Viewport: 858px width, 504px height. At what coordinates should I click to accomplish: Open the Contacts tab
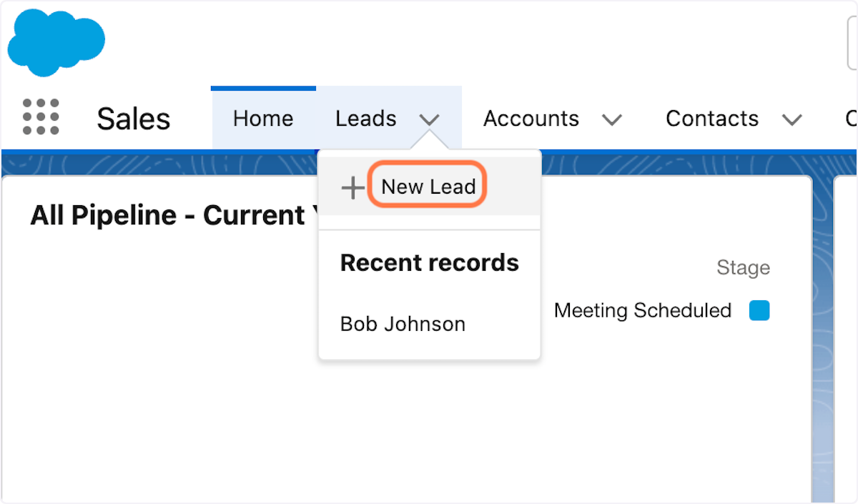[712, 118]
